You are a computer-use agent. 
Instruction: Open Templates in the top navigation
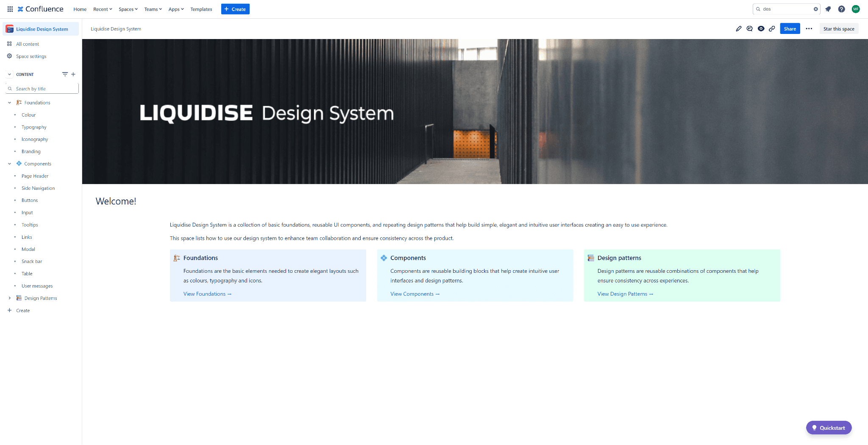tap(201, 9)
